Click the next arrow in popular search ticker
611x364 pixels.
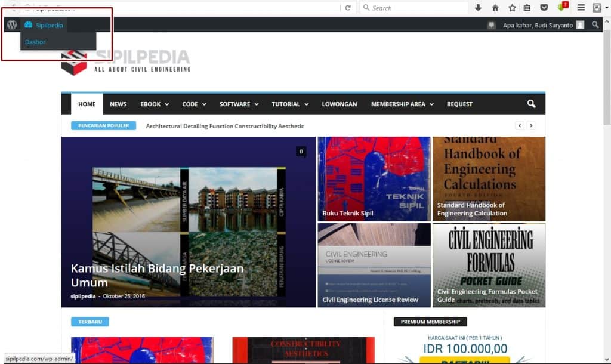pyautogui.click(x=531, y=126)
